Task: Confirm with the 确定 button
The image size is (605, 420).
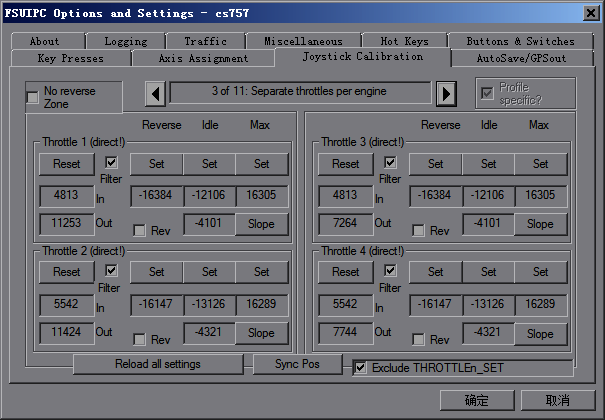Action: [x=477, y=400]
